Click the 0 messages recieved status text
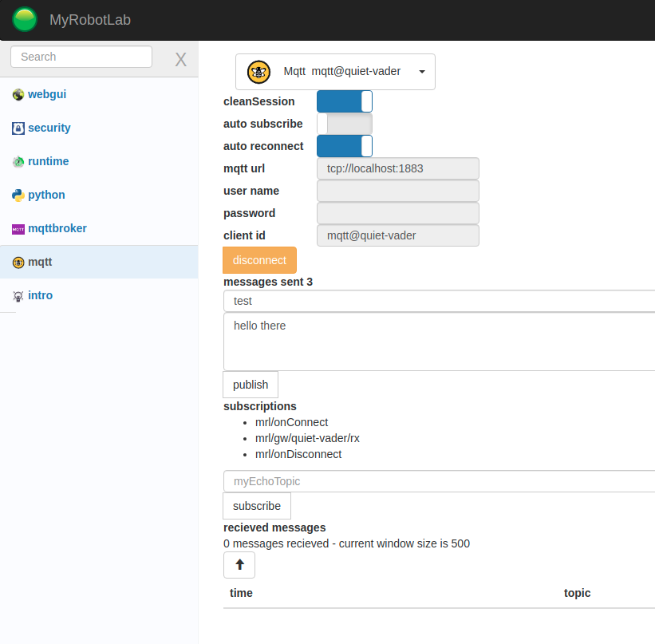 (x=346, y=543)
